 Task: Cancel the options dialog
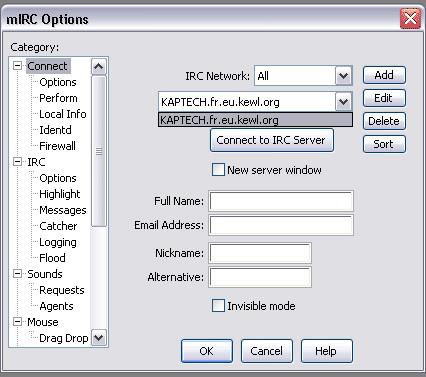[267, 351]
